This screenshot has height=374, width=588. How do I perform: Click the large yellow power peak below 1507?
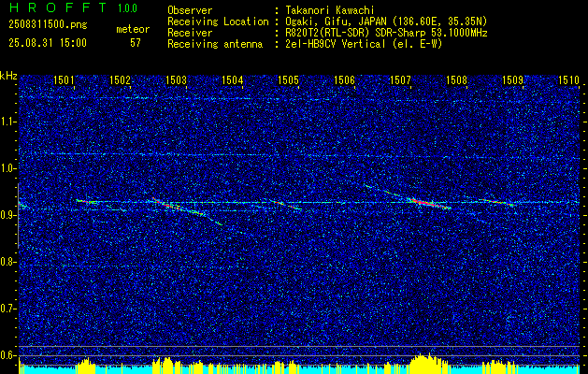[x=429, y=364]
